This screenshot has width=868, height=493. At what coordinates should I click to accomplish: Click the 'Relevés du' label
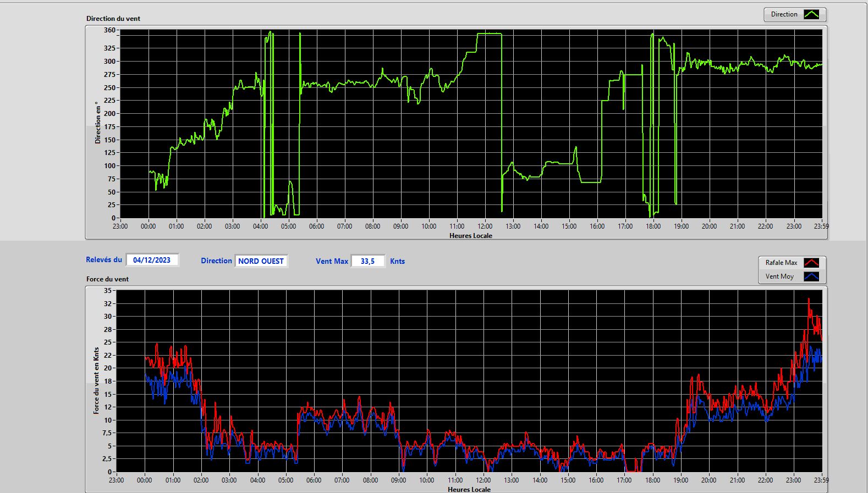[x=104, y=260]
